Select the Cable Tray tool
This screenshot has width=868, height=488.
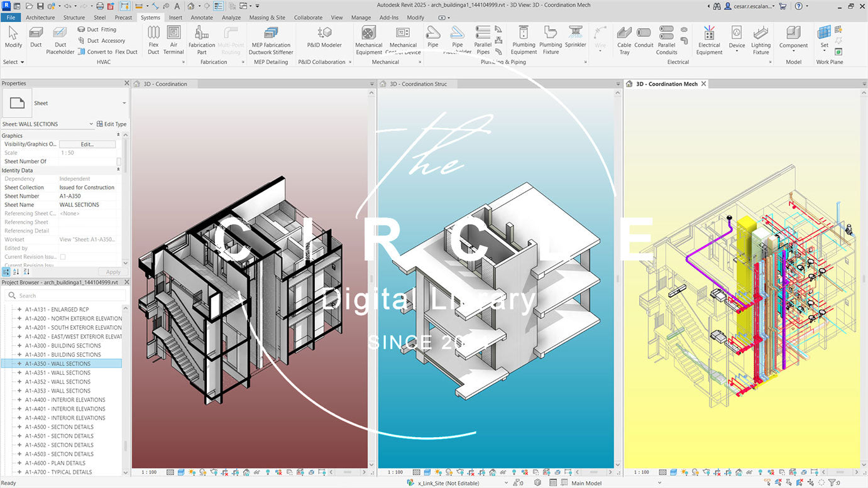(x=624, y=40)
